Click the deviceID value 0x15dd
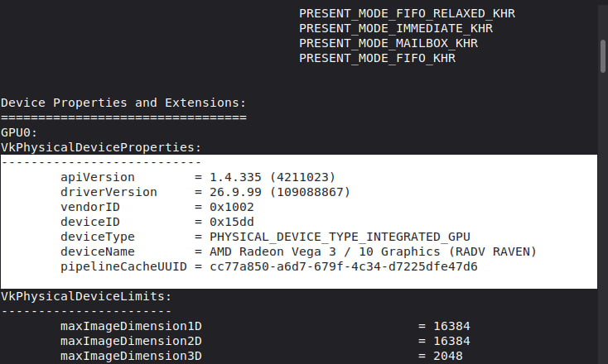The height and width of the screenshot is (364, 608). [x=232, y=222]
